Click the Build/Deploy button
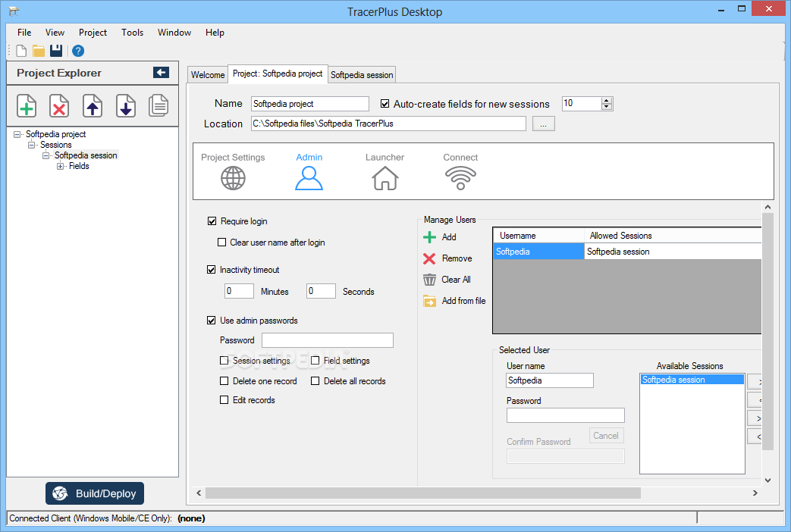This screenshot has height=532, width=791. (95, 493)
